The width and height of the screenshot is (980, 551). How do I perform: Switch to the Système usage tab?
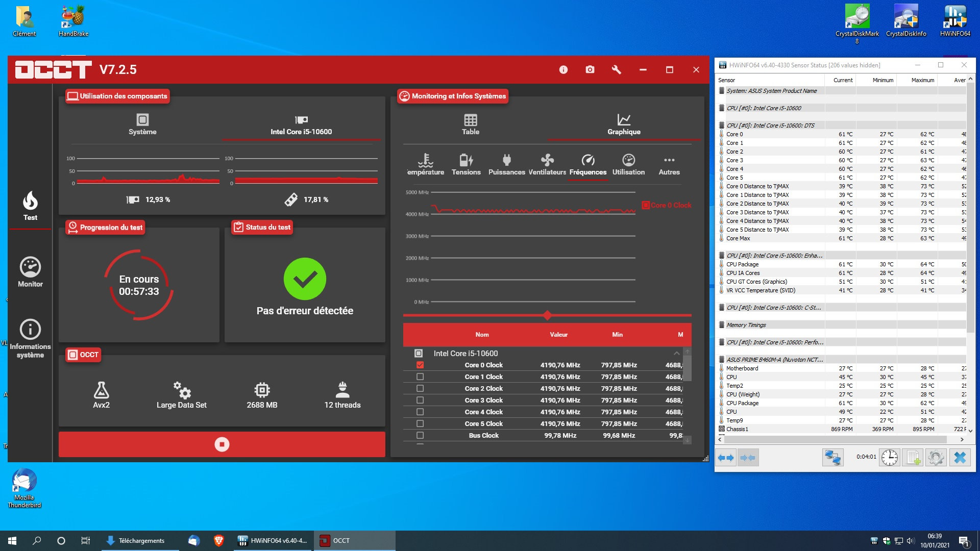coord(142,124)
